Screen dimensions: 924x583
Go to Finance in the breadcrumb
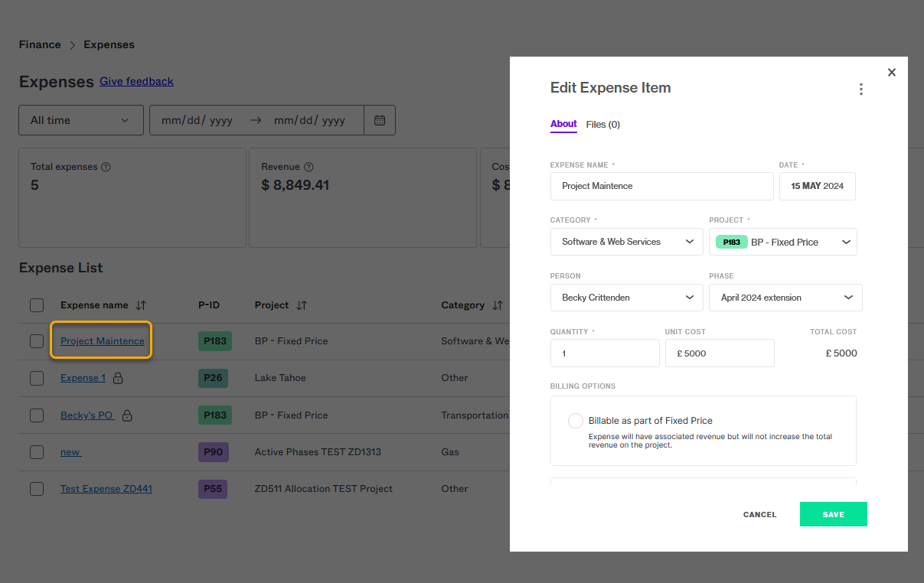click(40, 45)
